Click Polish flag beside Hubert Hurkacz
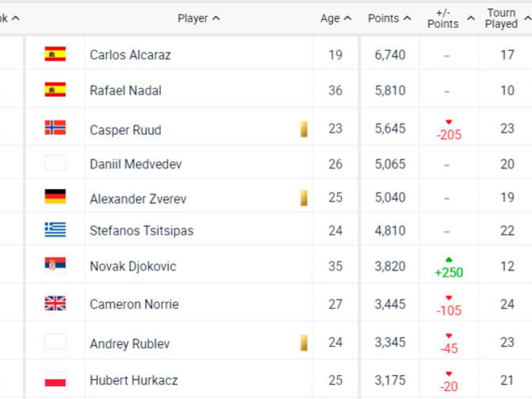 pyautogui.click(x=55, y=380)
